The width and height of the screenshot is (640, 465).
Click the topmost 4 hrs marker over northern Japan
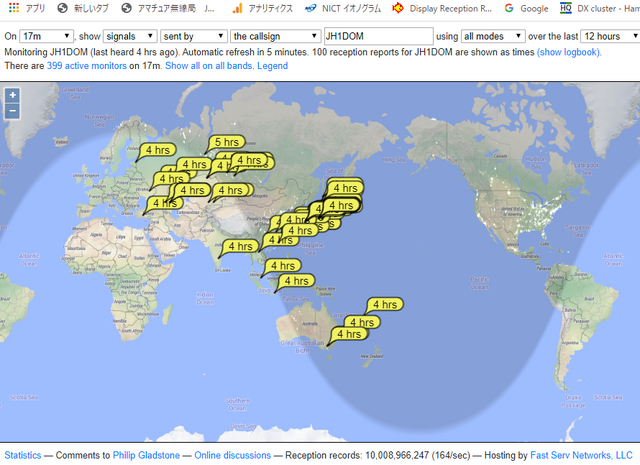point(345,188)
